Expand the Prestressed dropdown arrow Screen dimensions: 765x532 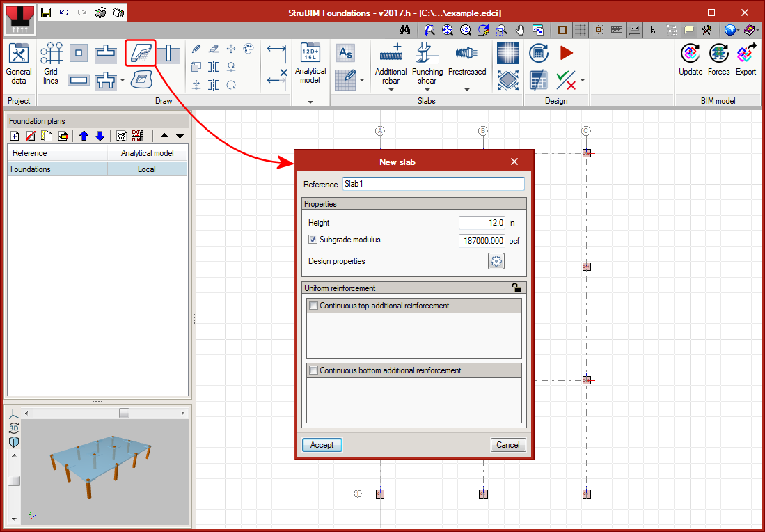(x=467, y=90)
